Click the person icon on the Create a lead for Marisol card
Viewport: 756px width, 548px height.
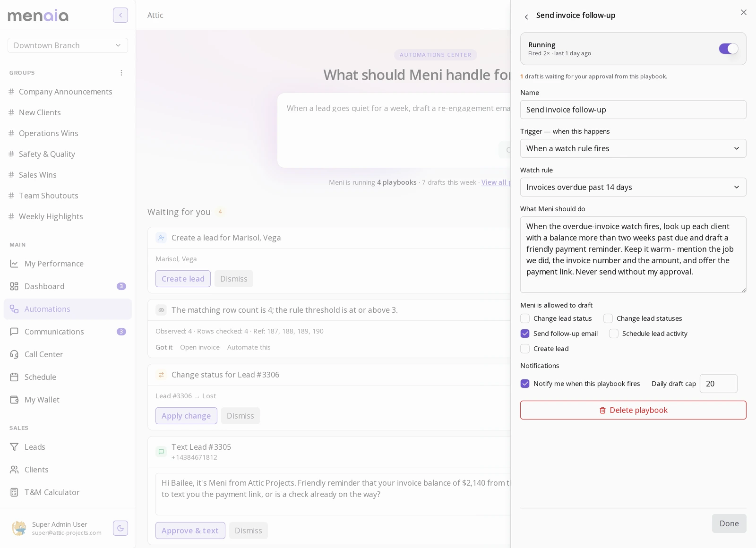pos(161,238)
